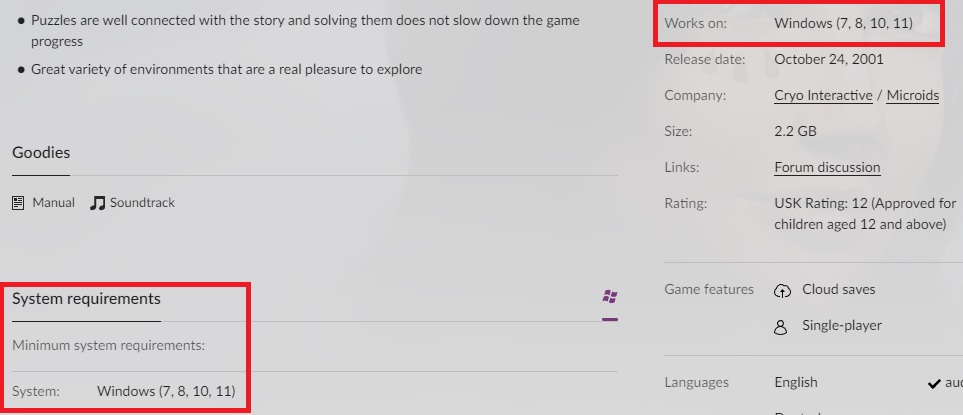Click the Manual document icon
The height and width of the screenshot is (415, 963).
tap(18, 203)
